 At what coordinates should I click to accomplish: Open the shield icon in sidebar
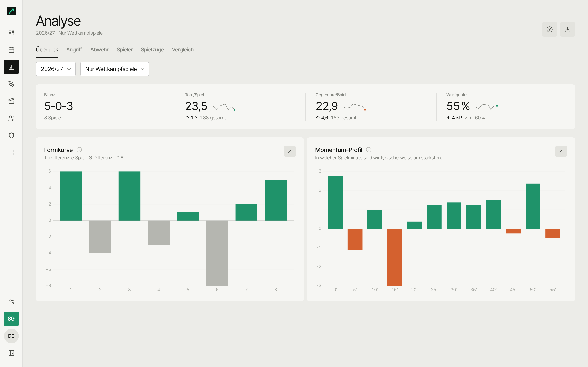[11, 135]
